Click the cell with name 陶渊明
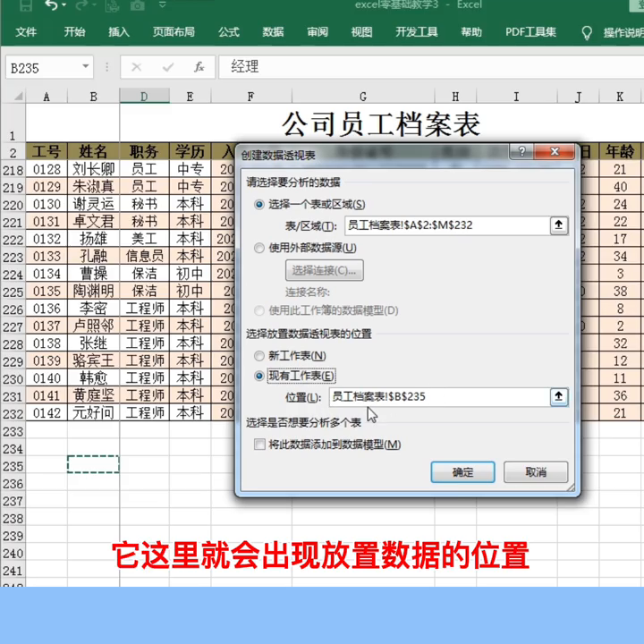The height and width of the screenshot is (644, 644). click(x=93, y=291)
